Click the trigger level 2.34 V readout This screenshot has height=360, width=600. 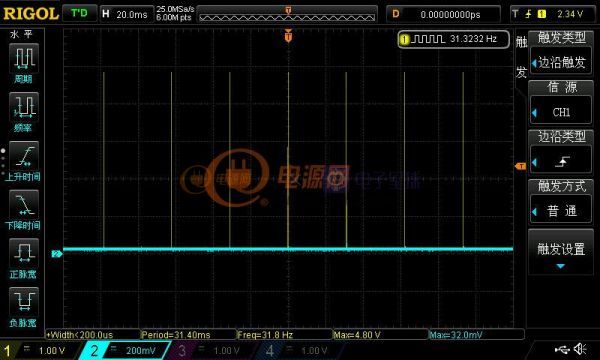click(570, 14)
